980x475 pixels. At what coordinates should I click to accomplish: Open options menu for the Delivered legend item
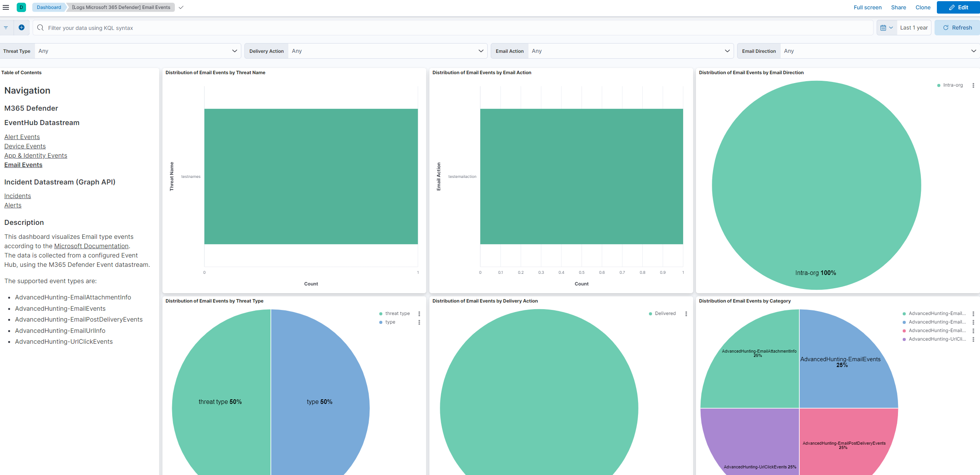click(x=686, y=313)
